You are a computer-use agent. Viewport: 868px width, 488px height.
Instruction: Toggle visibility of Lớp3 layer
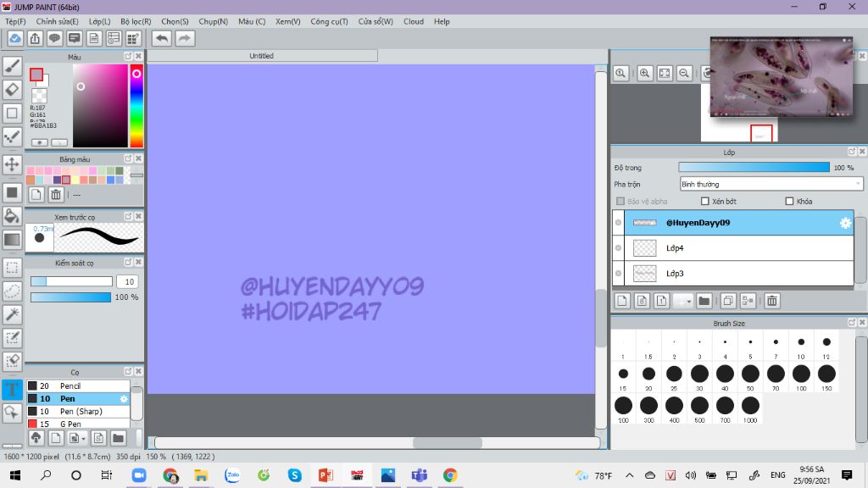pyautogui.click(x=618, y=274)
